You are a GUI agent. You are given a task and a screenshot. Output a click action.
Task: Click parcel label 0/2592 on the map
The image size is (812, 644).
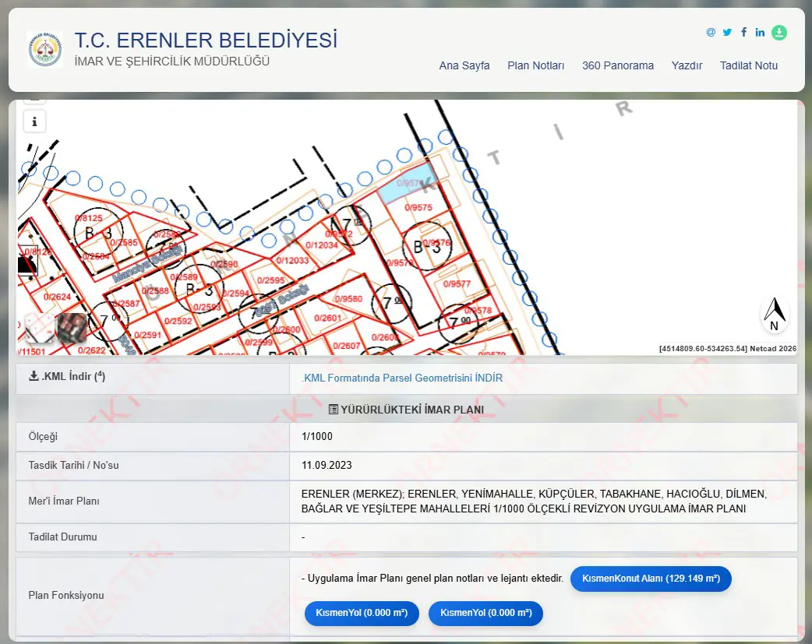[178, 321]
